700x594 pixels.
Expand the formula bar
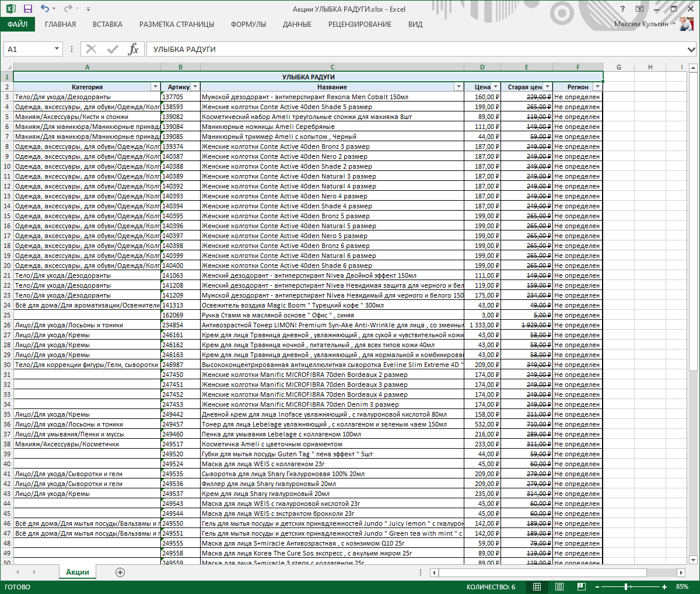(x=692, y=50)
